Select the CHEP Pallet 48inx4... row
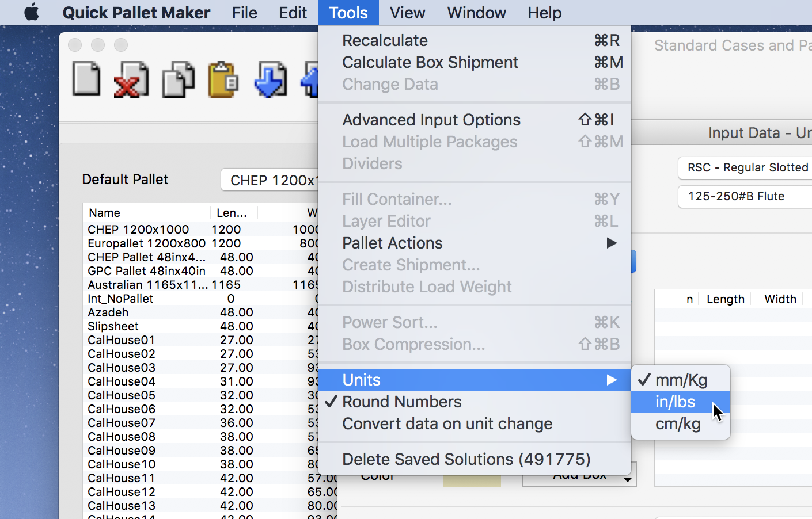The image size is (812, 519). tap(201, 257)
